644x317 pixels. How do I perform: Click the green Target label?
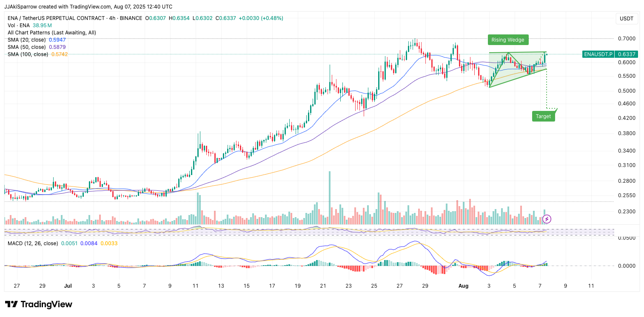tap(543, 116)
